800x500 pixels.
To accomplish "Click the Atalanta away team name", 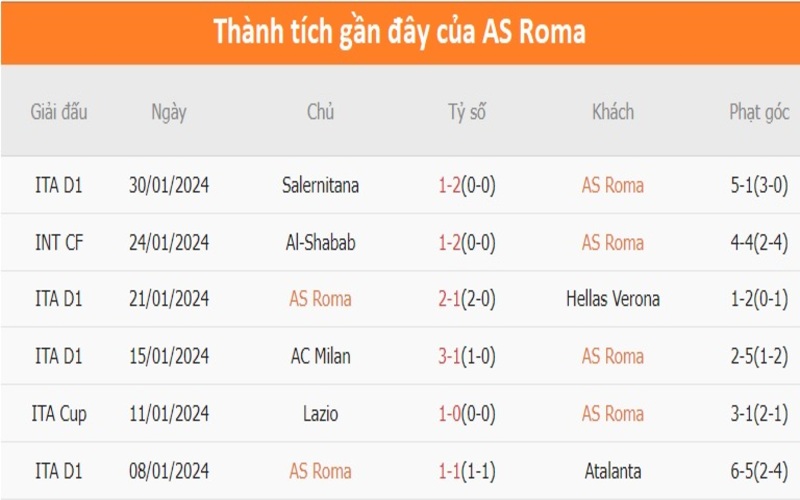I will click(x=612, y=470).
